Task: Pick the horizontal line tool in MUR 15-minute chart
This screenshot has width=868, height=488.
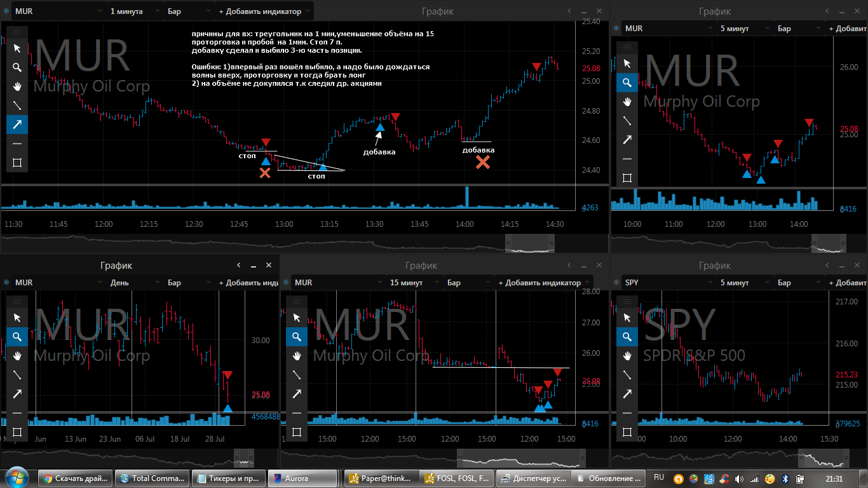Action: click(x=297, y=413)
